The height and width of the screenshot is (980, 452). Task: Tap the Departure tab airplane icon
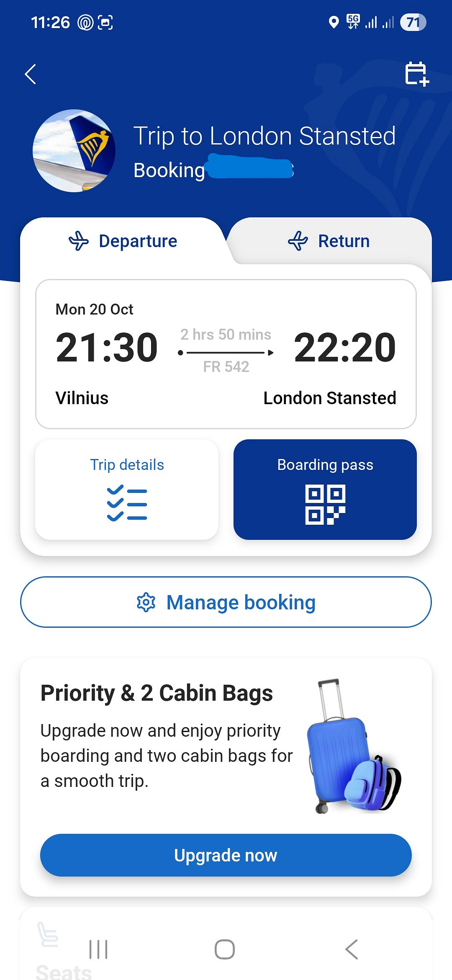pyautogui.click(x=79, y=241)
